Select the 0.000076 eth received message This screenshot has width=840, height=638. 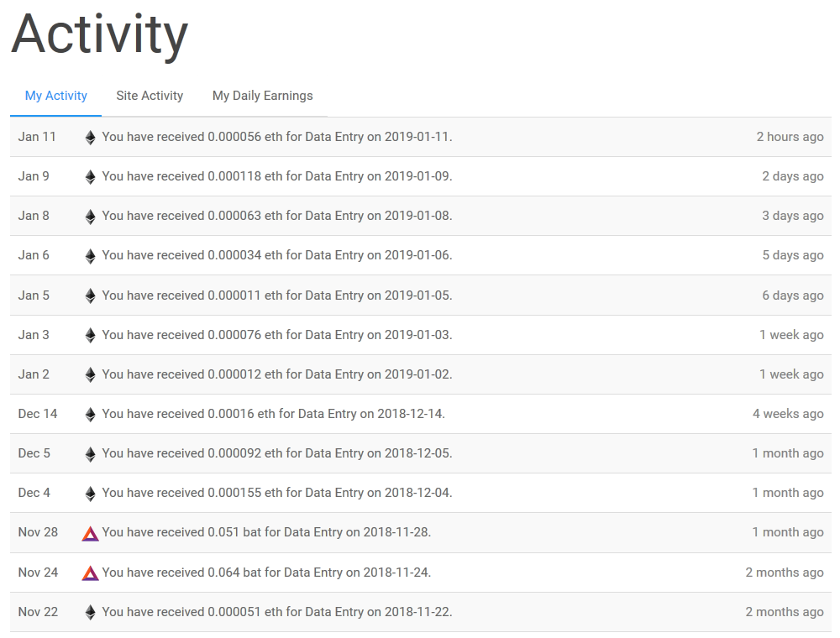coord(277,335)
